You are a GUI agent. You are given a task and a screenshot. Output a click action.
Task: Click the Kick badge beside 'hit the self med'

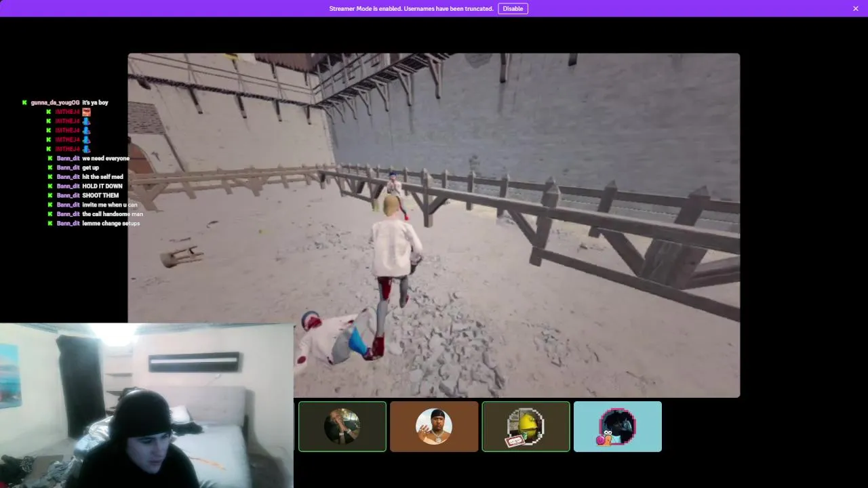click(x=49, y=177)
